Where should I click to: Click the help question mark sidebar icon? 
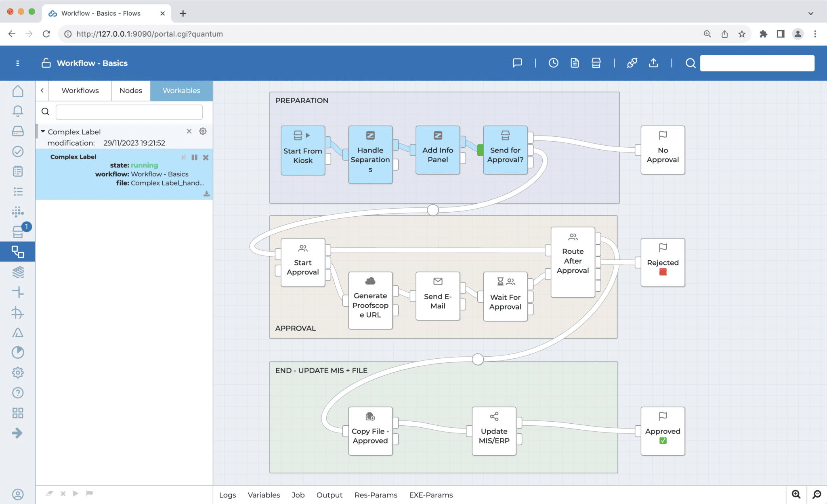(18, 393)
